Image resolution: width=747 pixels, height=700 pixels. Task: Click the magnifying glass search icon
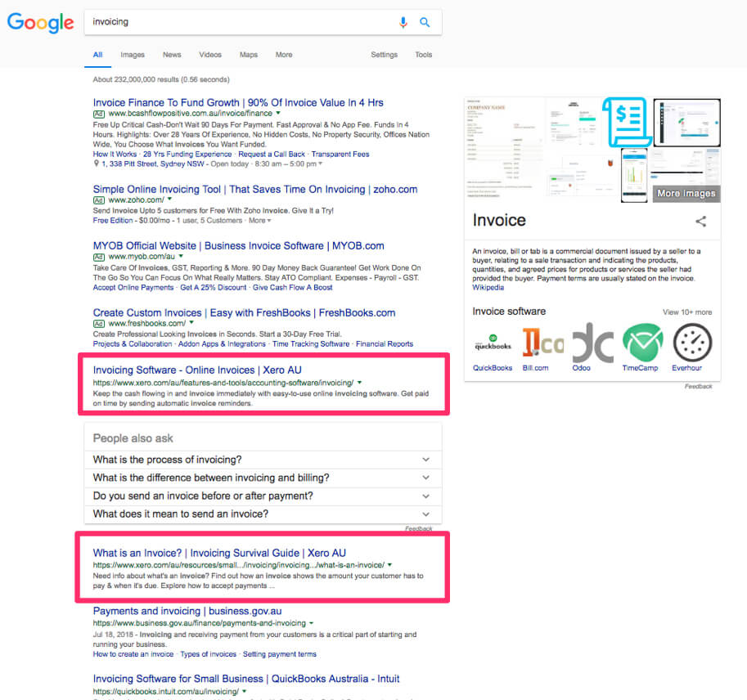[x=425, y=22]
